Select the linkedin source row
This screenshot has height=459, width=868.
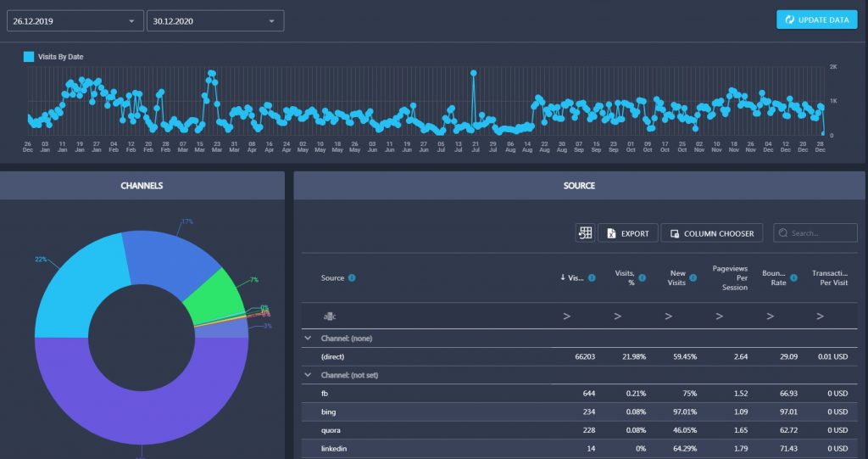click(580, 449)
